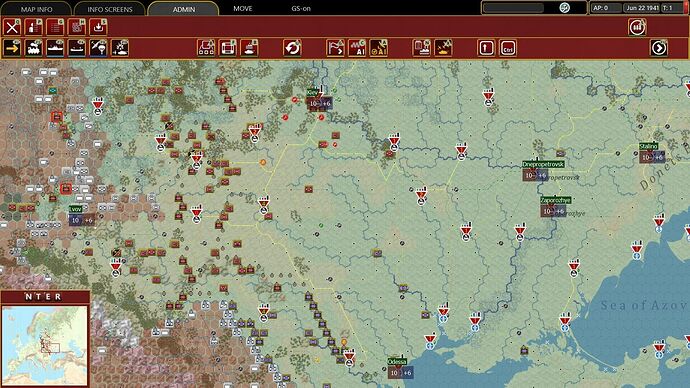Screen dimensions: 690x388
Task: Toggle the GS-on setting
Action: tap(301, 8)
